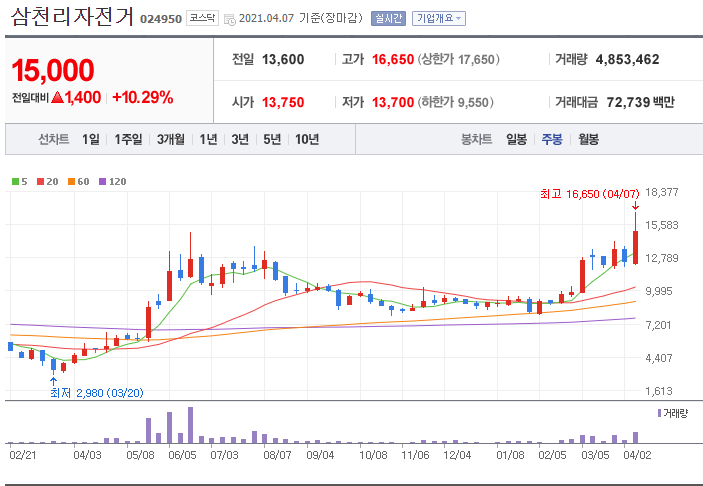
Task: Click the red 20 moving average swatch
Action: click(40, 182)
